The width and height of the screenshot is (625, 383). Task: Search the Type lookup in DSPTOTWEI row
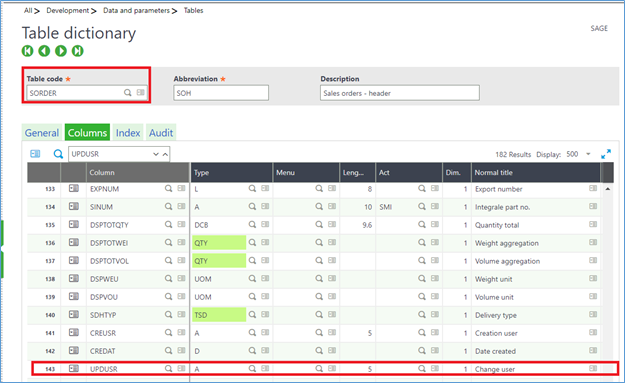pos(252,242)
